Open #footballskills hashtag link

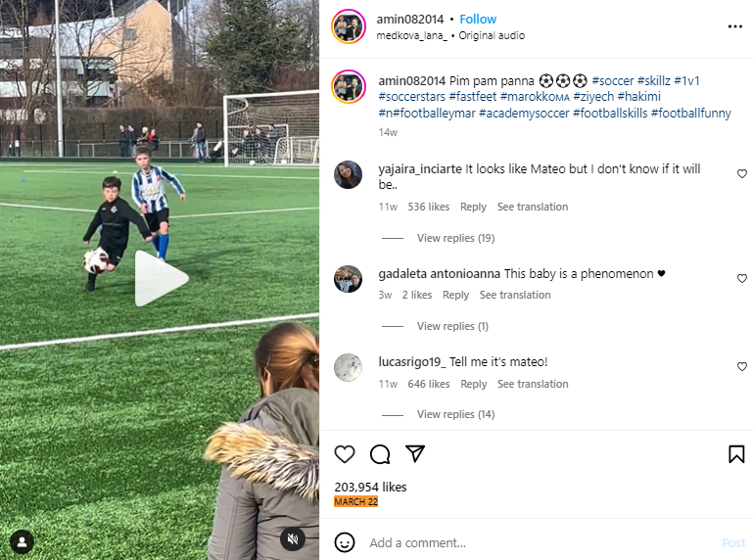(610, 114)
